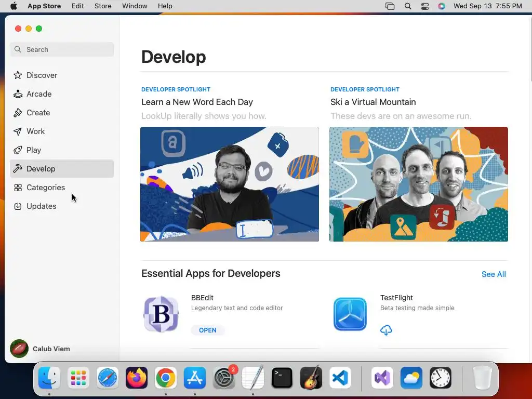Open the Calub Viem account profile
The width and height of the screenshot is (532, 399).
click(40, 349)
